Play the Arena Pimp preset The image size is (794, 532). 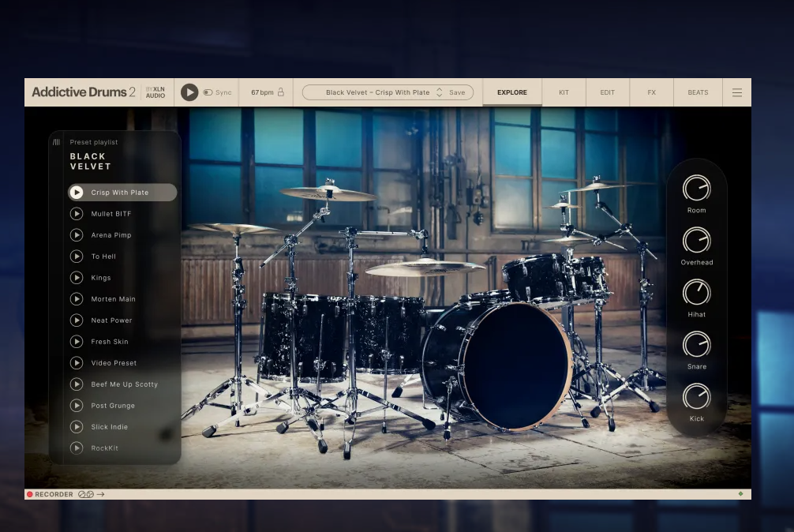(77, 235)
